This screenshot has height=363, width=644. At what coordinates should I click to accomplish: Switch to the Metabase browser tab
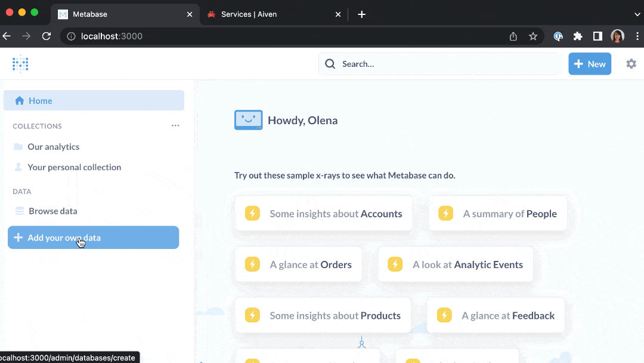[125, 14]
